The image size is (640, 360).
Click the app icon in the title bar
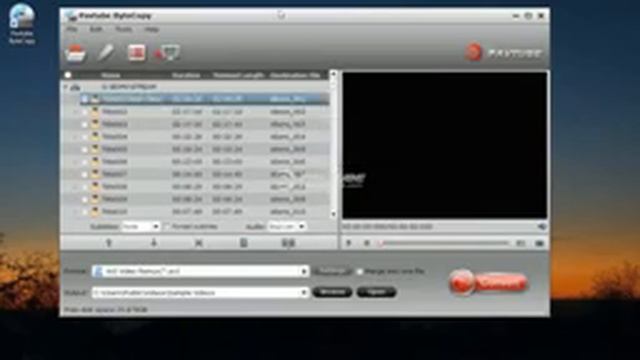(x=71, y=16)
